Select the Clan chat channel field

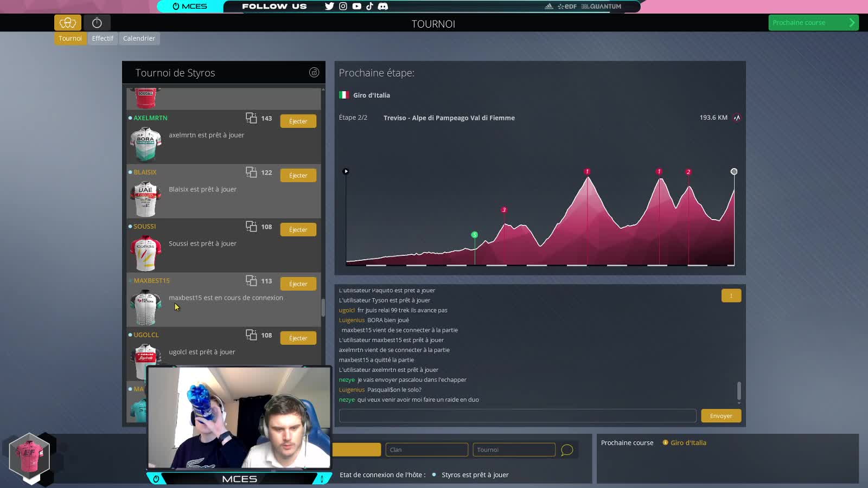pos(426,450)
